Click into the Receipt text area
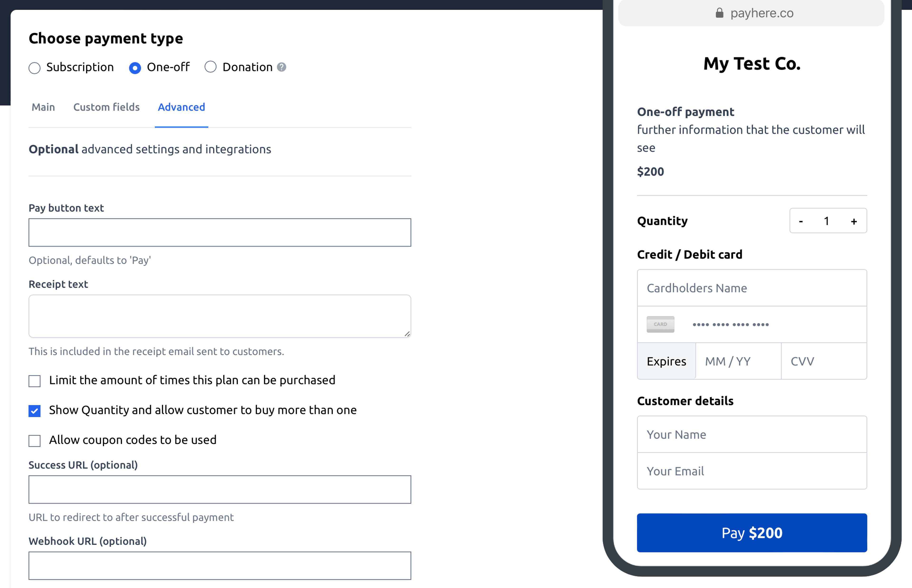This screenshot has height=588, width=912. 220,316
